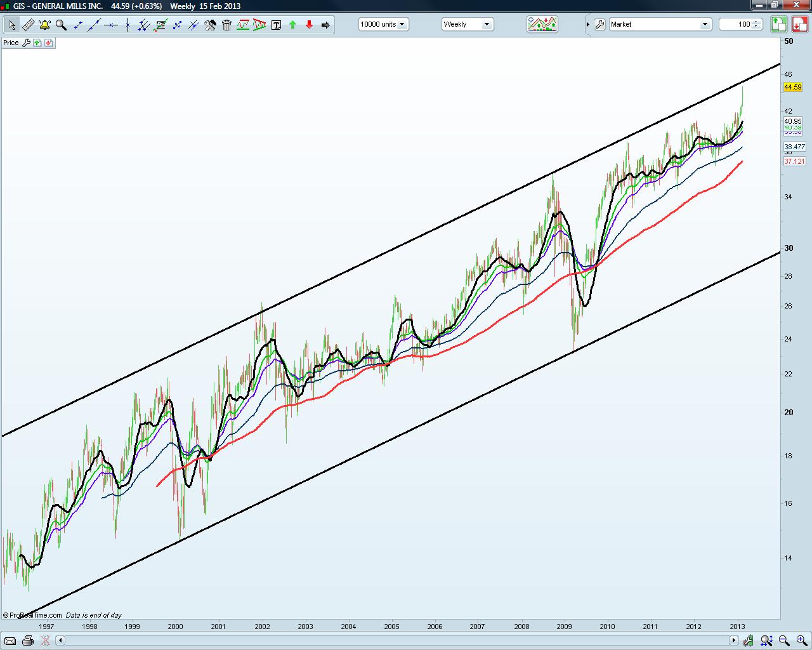Click the green figure icon in bottom bar
This screenshot has height=650, width=812.
[749, 640]
